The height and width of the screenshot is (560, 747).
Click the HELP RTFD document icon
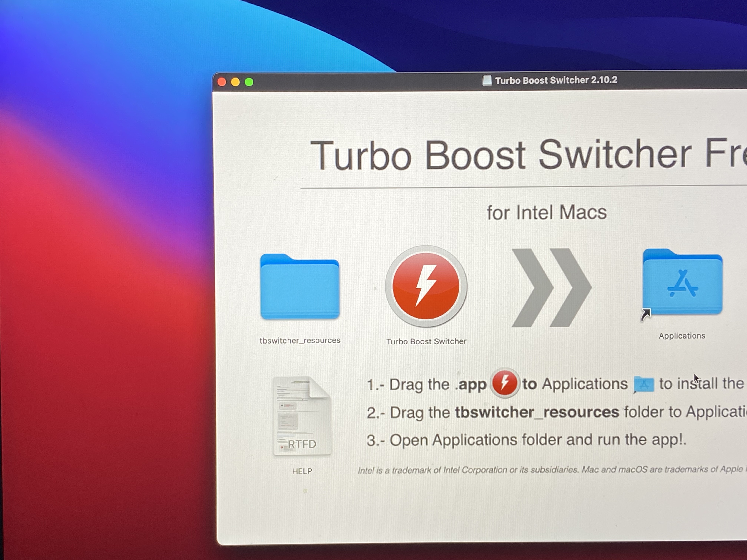302,416
